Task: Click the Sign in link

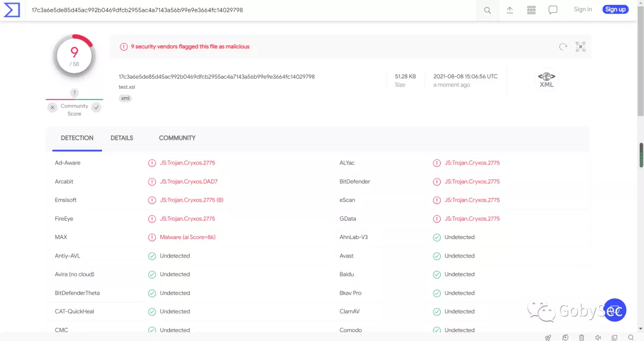Action: (583, 9)
